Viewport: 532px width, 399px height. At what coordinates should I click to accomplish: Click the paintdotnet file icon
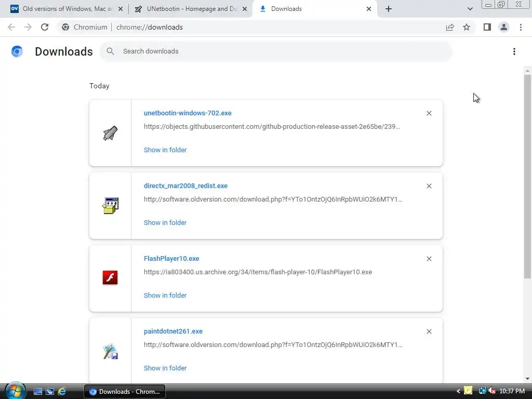[x=110, y=352]
